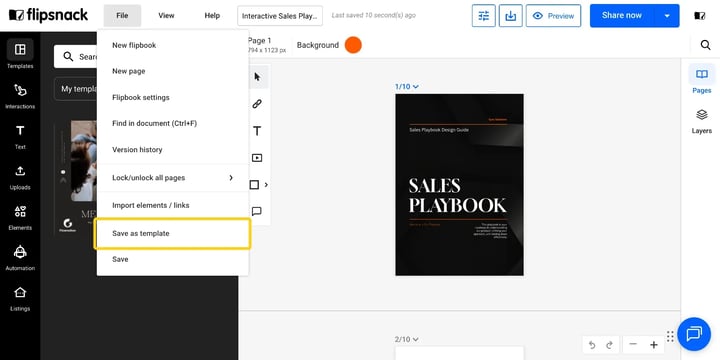Expand the 1/10 page selector
The image size is (720, 360).
click(x=407, y=86)
